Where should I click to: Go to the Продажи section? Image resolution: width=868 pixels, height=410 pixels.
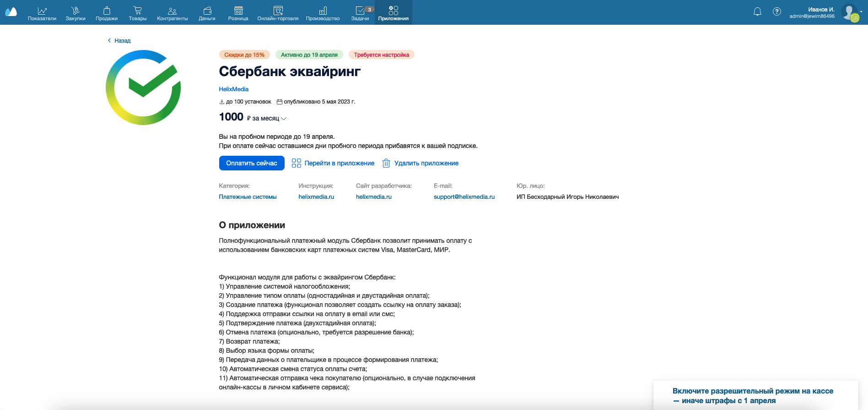click(107, 13)
